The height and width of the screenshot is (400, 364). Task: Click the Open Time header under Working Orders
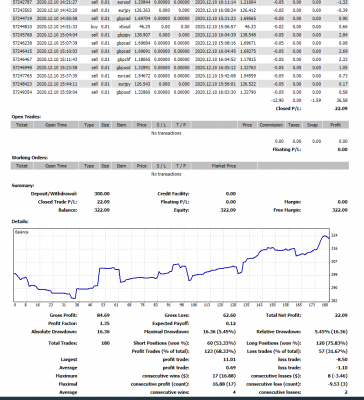pos(56,166)
